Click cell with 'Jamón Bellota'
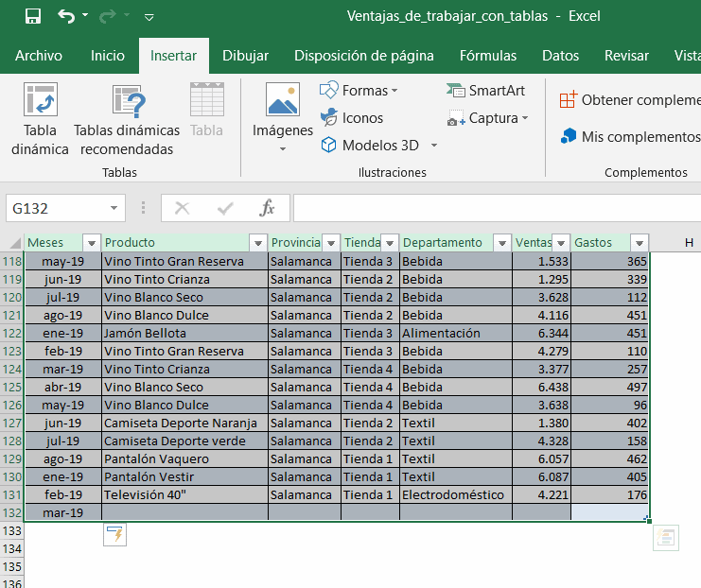This screenshot has height=588, width=701. [x=184, y=334]
